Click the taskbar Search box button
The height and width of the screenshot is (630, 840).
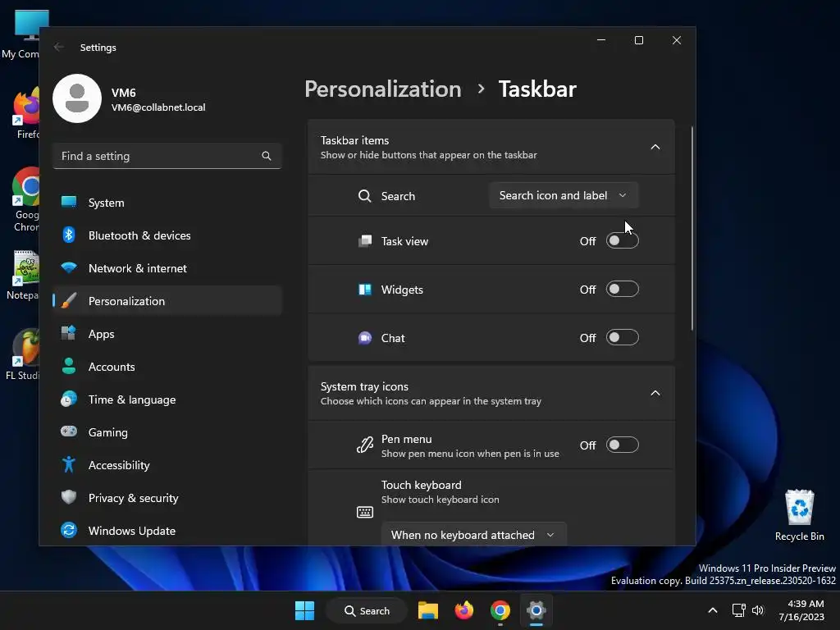[x=367, y=610]
